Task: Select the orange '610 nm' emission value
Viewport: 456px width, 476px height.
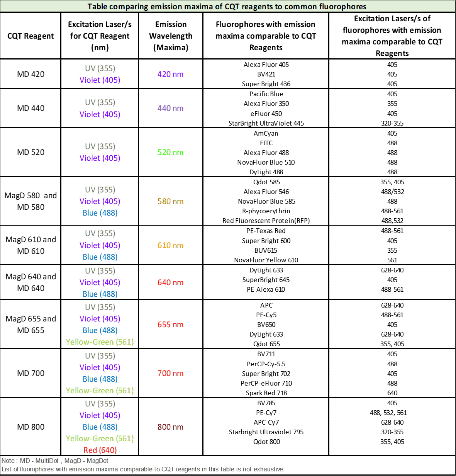Action: tap(170, 245)
